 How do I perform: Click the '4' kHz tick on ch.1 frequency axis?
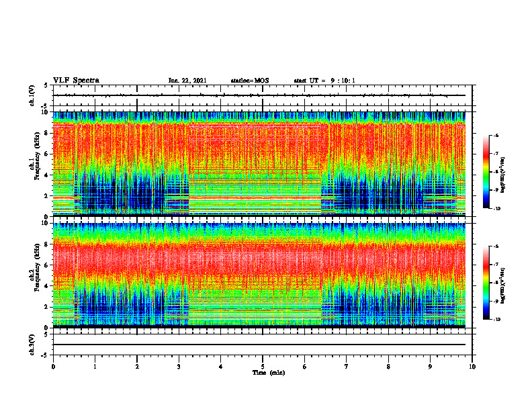coord(46,175)
